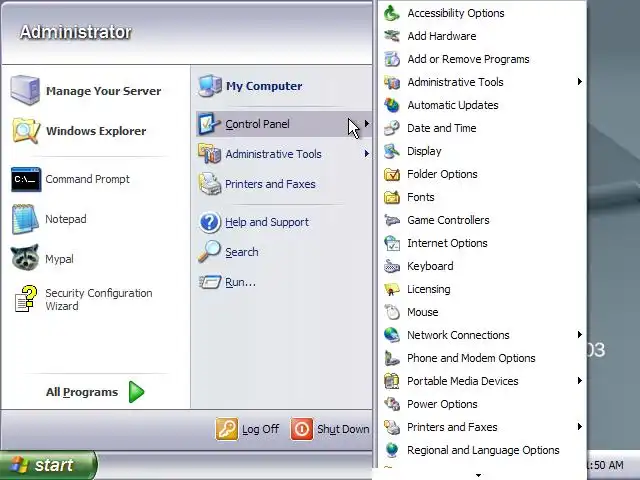640x480 pixels.
Task: Click the Internet Options icon
Action: (392, 243)
